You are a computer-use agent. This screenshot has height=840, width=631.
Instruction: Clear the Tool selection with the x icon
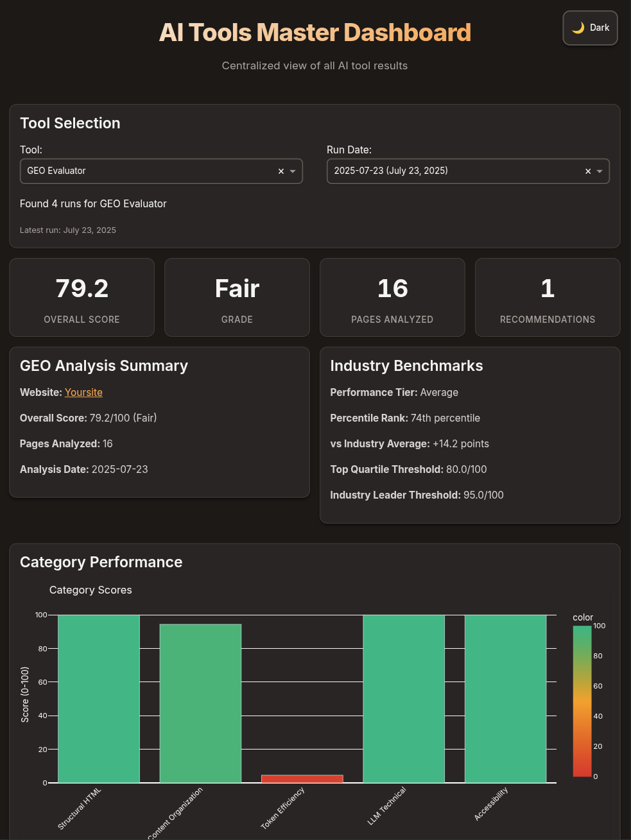click(281, 171)
